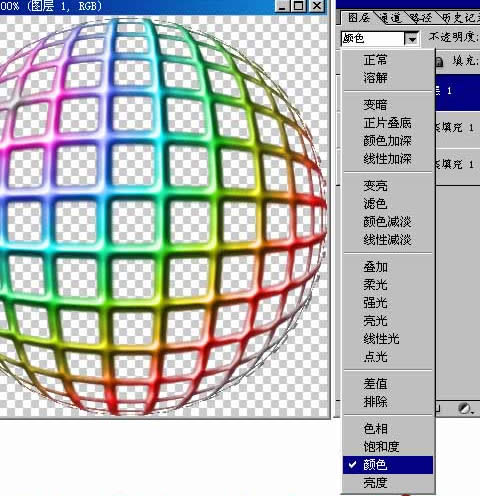The image size is (480, 496).
Task: Select the checked 颜色 menu entry
Action: point(388,465)
